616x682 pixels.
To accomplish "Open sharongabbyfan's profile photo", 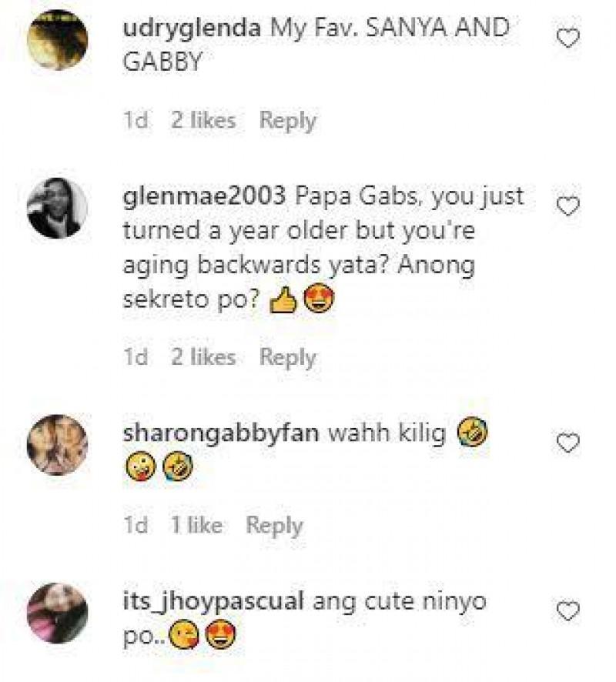I will (x=58, y=441).
